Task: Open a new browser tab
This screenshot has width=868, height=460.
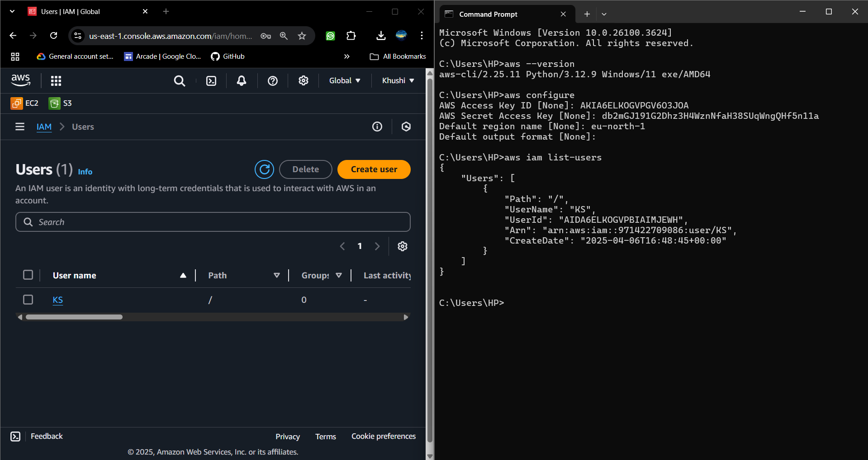Action: tap(166, 11)
